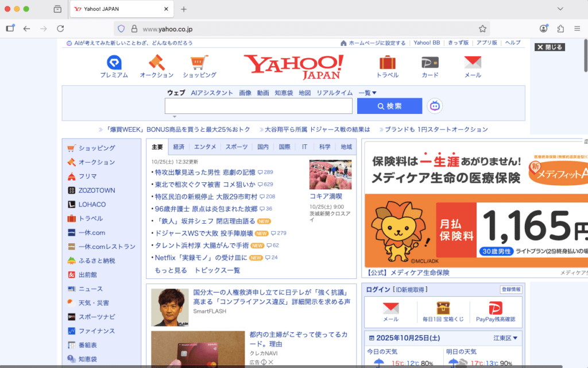The width and height of the screenshot is (588, 368).
Task: Open the Card (カード) icon
Action: click(430, 62)
